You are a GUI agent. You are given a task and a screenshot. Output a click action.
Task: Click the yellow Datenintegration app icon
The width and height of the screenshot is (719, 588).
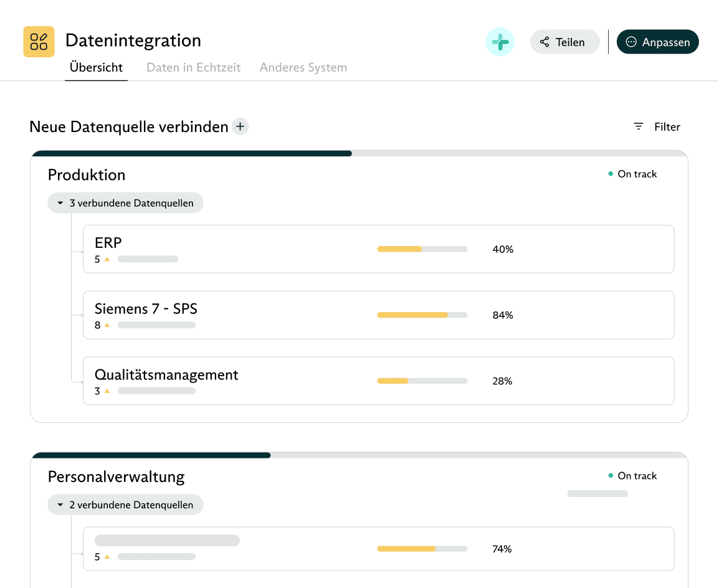point(39,42)
